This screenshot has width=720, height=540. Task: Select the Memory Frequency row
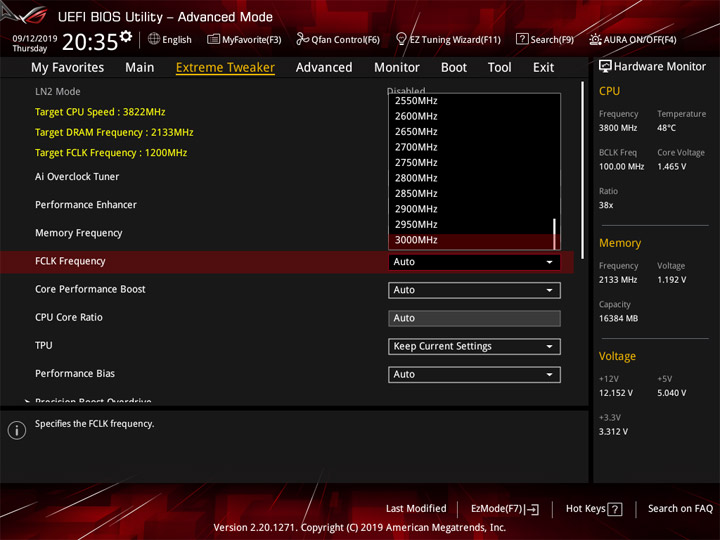pyautogui.click(x=79, y=233)
